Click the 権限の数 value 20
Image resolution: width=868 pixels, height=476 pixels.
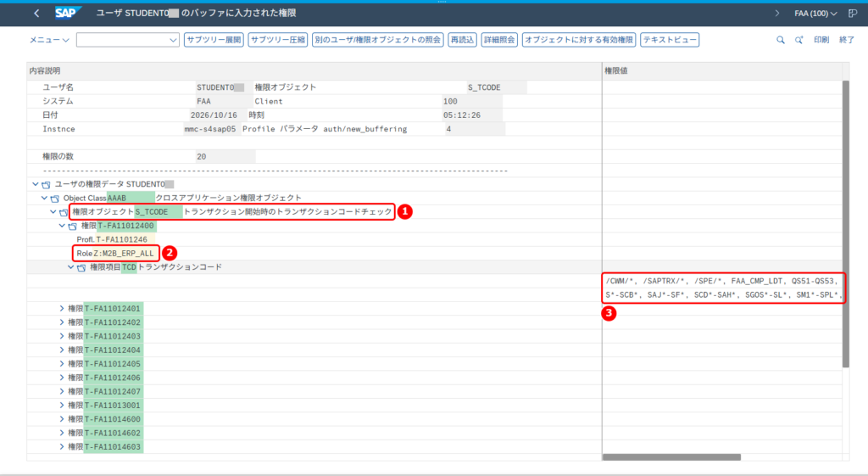(202, 156)
